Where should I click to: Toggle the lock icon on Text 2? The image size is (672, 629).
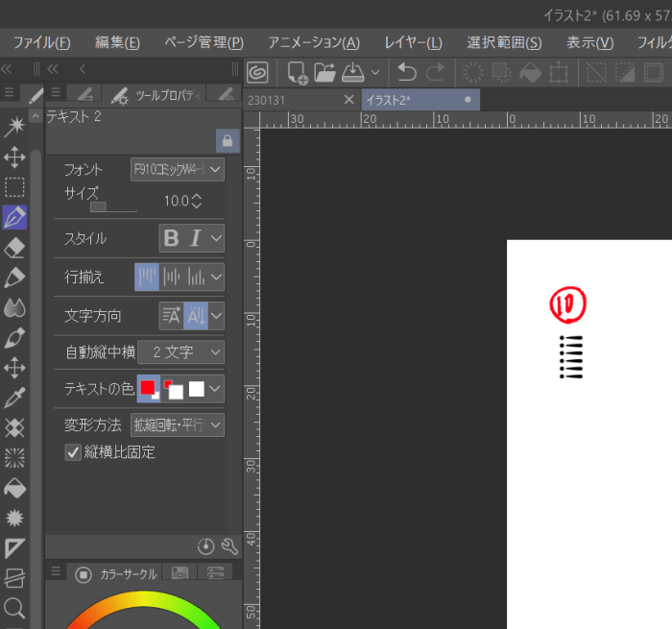228,140
